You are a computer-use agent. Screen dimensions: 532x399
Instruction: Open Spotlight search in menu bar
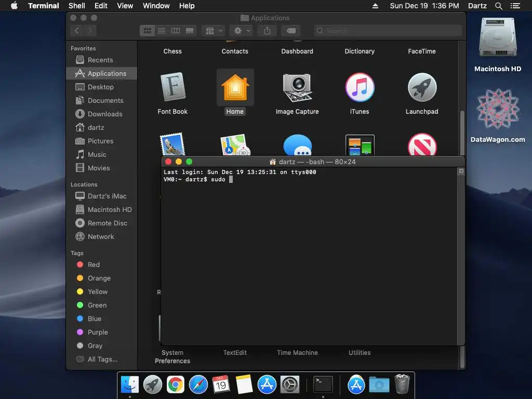499,6
